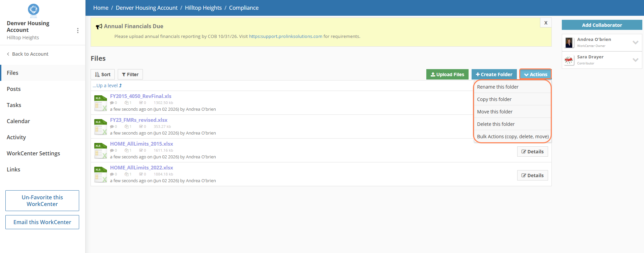Click Upload Files button
644x253 pixels.
pos(447,74)
